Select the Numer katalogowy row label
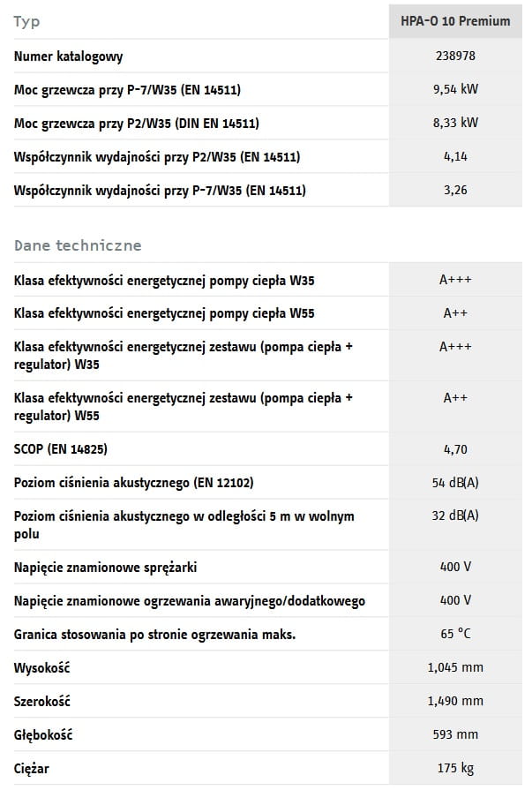Image resolution: width=532 pixels, height=790 pixels. pos(69,56)
